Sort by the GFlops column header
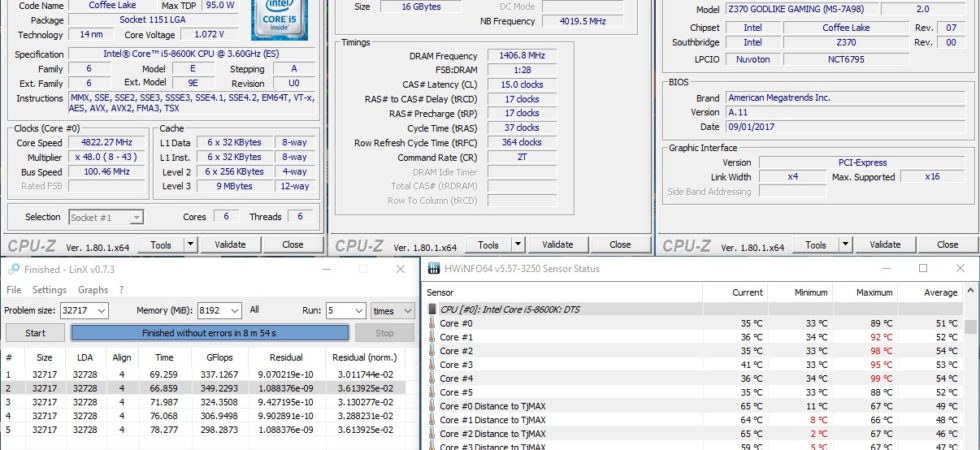Screen dimensions: 980x450 coord(219,358)
